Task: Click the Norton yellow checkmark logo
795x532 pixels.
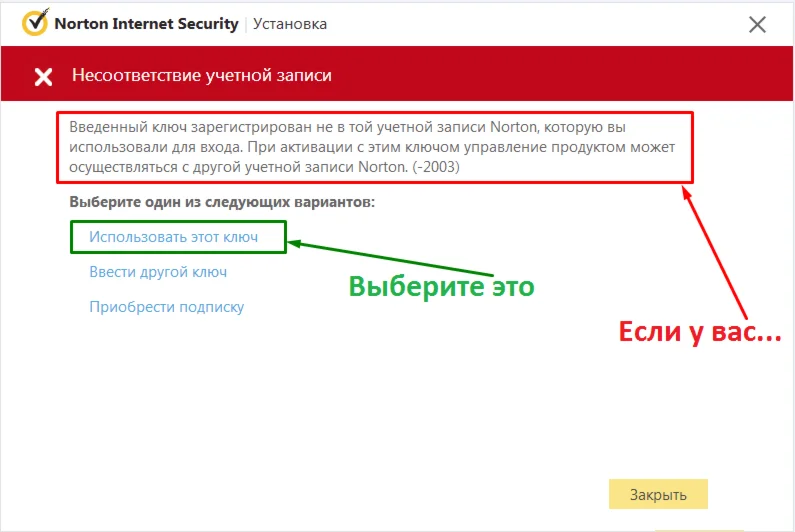Action: pyautogui.click(x=35, y=22)
